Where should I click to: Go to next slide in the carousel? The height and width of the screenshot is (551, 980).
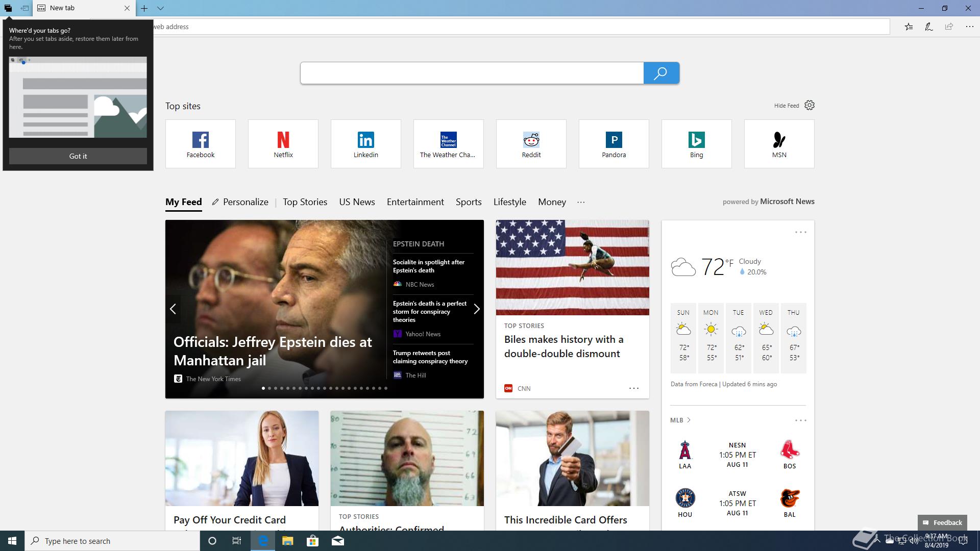pyautogui.click(x=476, y=309)
